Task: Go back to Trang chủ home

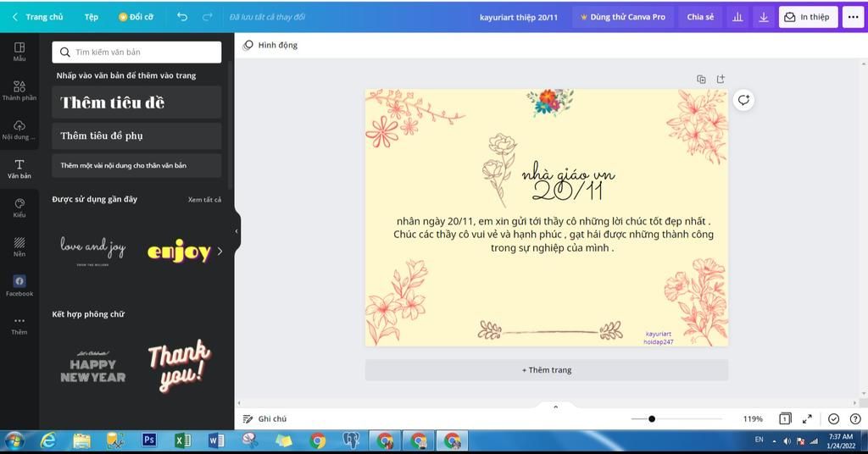Action: 38,17
